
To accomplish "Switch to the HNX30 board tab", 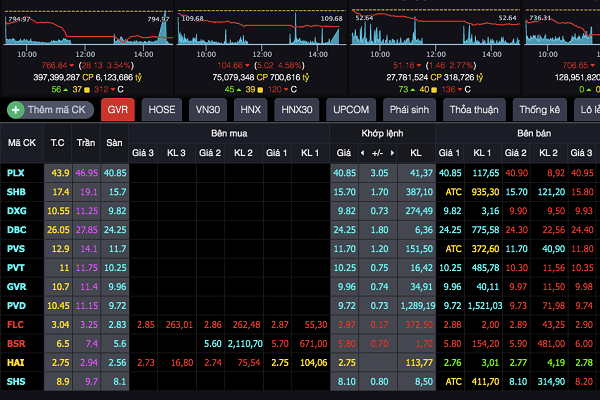I will 298,110.
